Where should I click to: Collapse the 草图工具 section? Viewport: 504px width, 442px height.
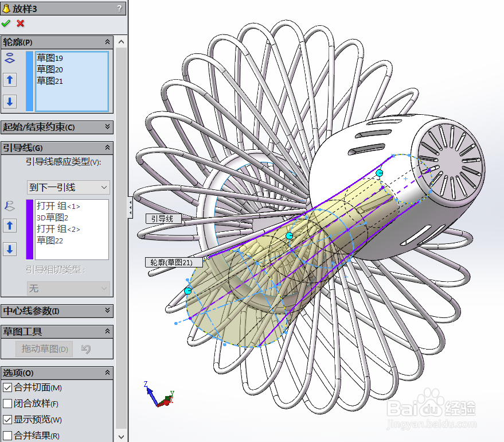tap(107, 331)
